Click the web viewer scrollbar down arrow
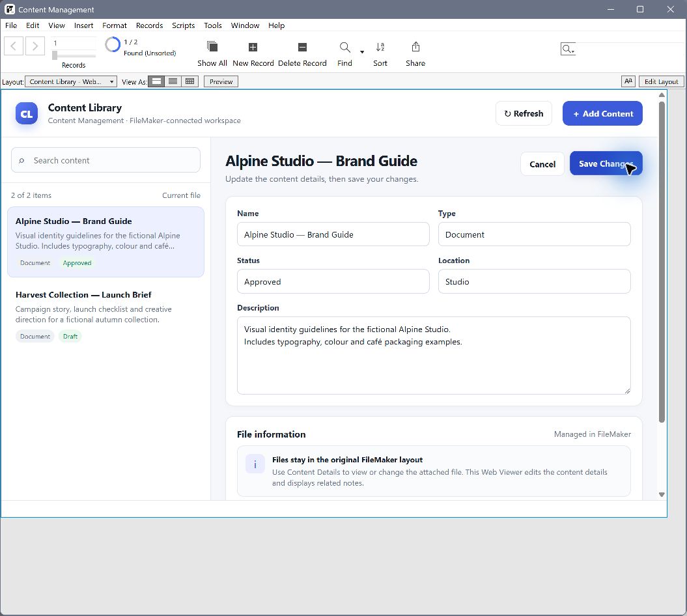 click(x=662, y=495)
